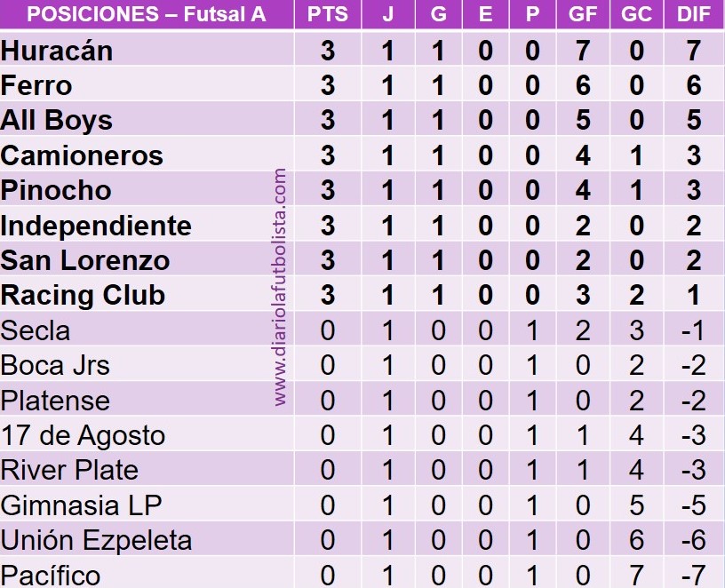Select the 17 de Agosto team name

pyautogui.click(x=83, y=435)
